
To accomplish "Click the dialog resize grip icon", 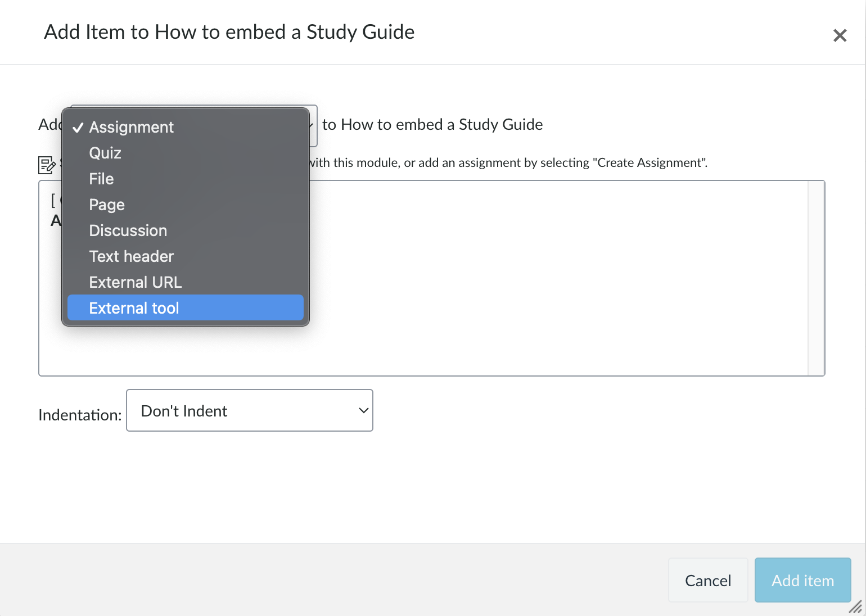I will [856, 608].
